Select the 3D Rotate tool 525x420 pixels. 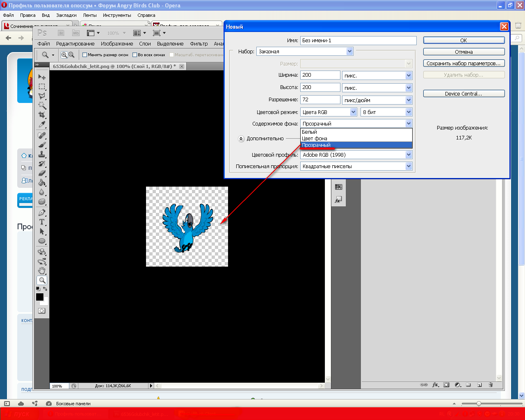pyautogui.click(x=42, y=251)
